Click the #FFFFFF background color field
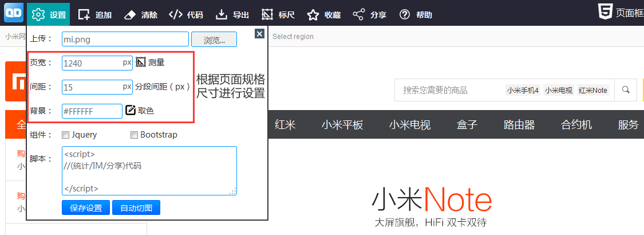 92,111
